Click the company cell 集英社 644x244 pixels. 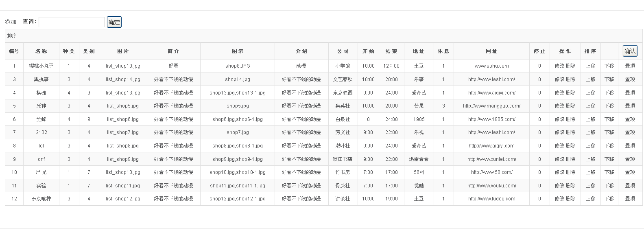coord(343,106)
